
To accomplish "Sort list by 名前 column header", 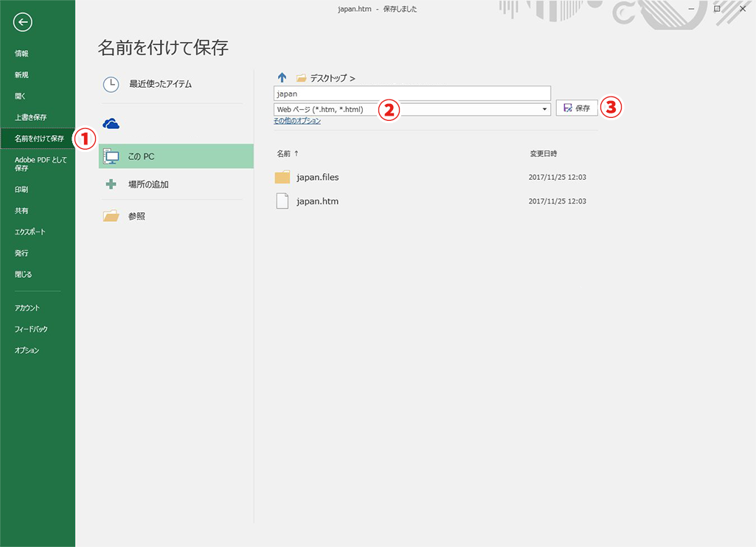I will coord(284,153).
